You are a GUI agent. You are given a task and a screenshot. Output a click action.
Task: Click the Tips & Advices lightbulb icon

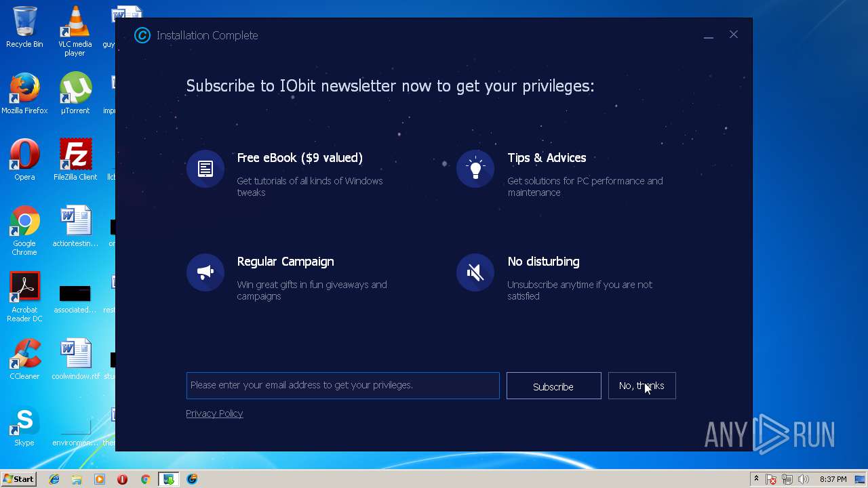click(x=475, y=169)
